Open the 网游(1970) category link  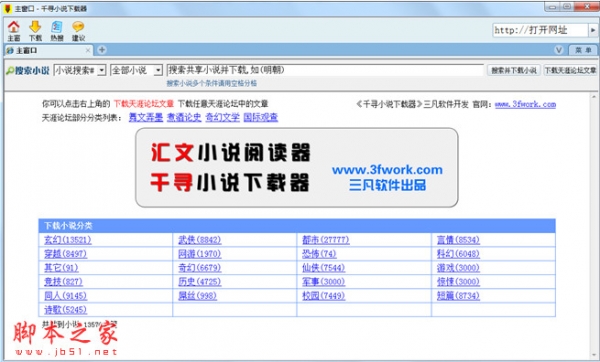pos(200,254)
